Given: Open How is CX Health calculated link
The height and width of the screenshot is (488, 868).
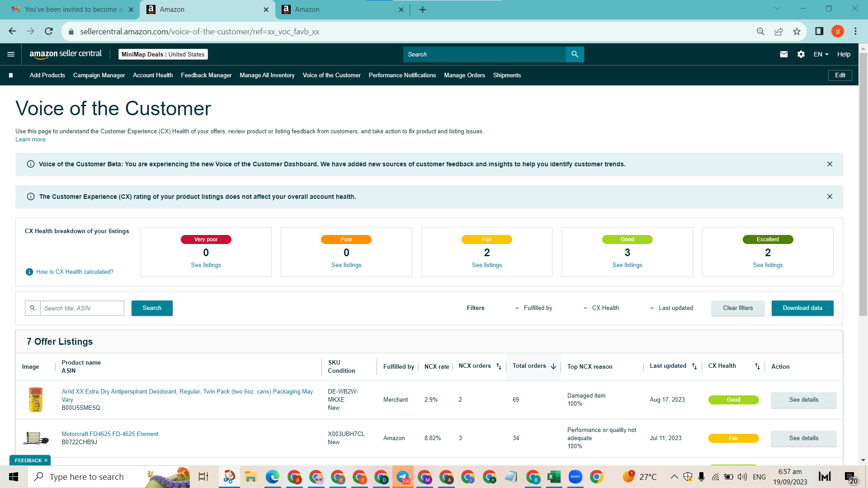Looking at the screenshot, I should click(x=75, y=272).
